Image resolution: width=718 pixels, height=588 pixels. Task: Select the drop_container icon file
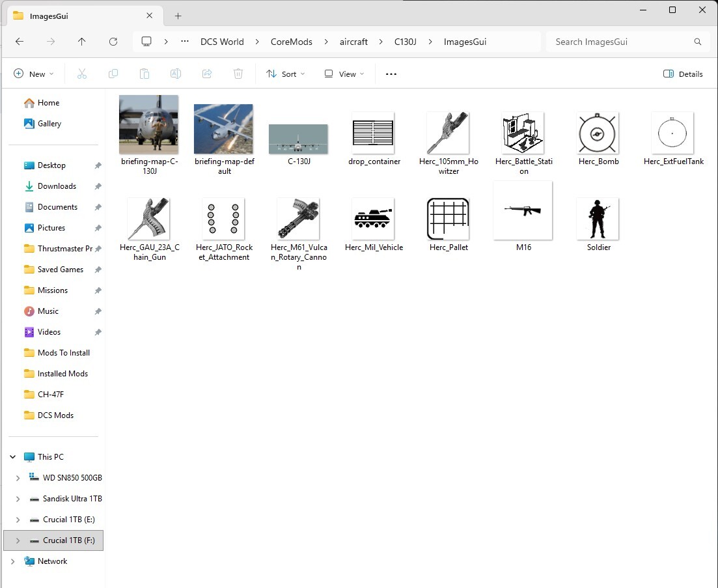coord(374,139)
